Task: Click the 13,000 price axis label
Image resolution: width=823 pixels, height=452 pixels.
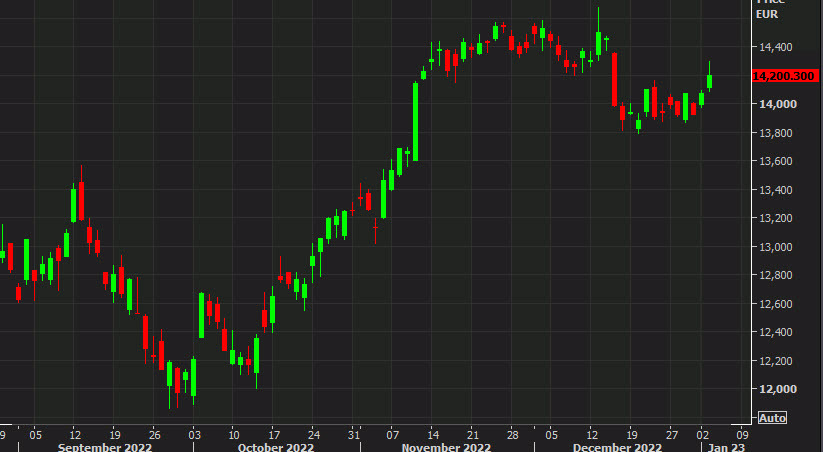Action: click(775, 247)
